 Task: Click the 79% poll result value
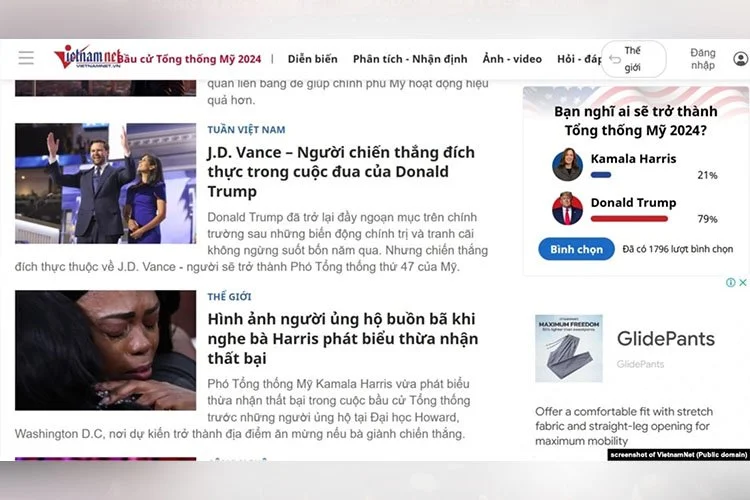tap(707, 219)
